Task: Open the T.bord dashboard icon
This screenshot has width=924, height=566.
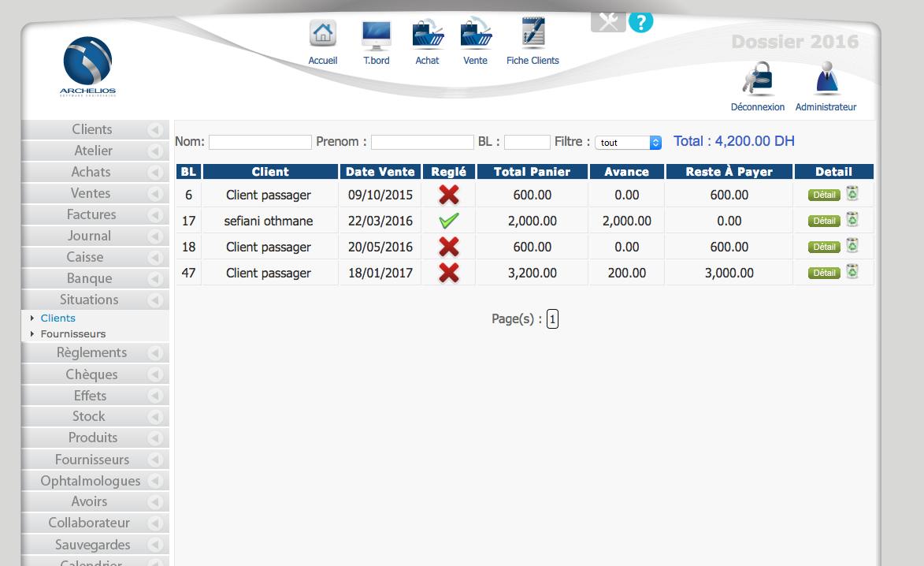Action: point(376,35)
